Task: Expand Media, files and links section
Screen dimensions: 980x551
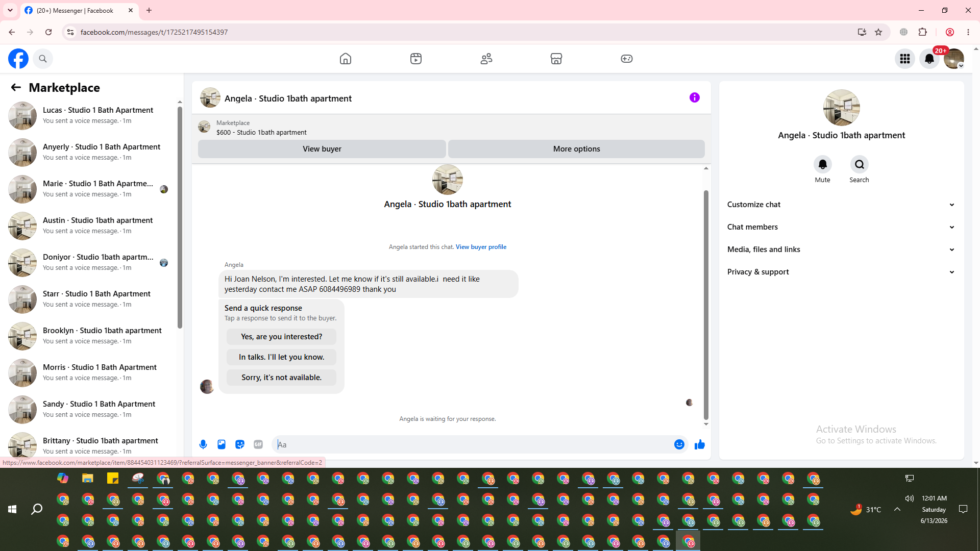Action: click(x=841, y=249)
